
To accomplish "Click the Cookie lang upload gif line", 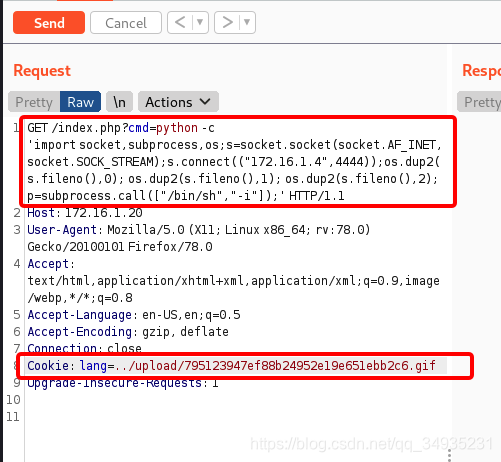I will pos(231,366).
